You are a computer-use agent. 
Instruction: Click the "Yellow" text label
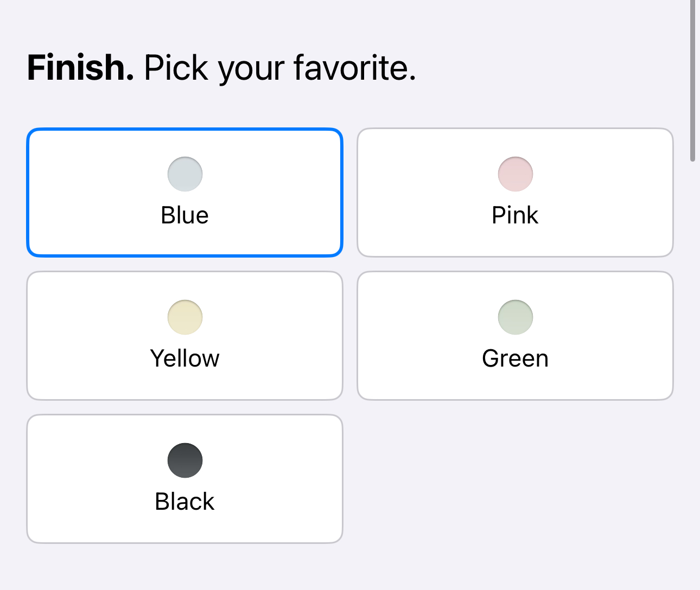click(x=185, y=358)
